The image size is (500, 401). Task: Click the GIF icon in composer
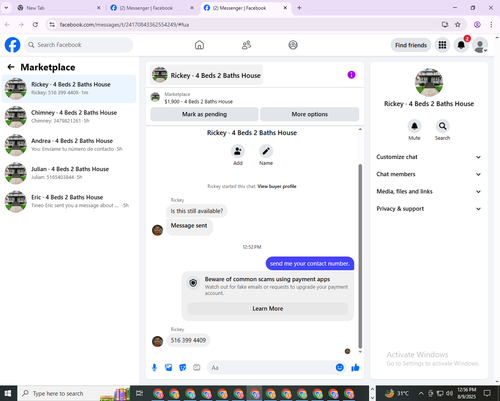197,368
